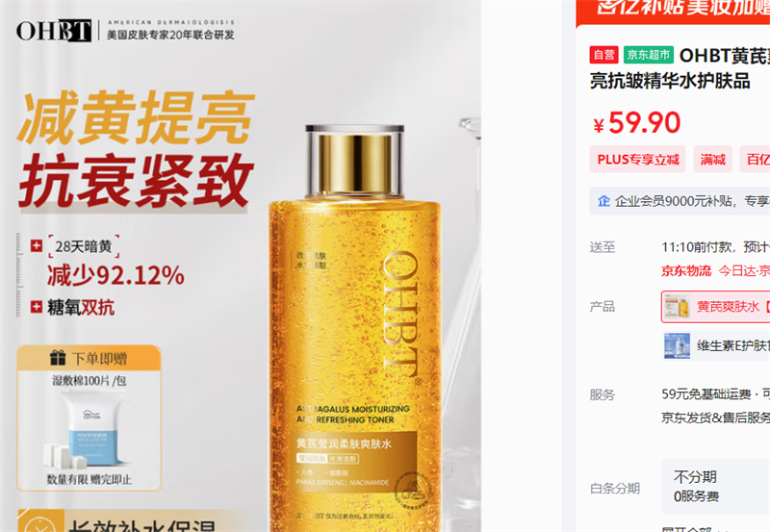Click the red 自营 badge

coord(603,55)
